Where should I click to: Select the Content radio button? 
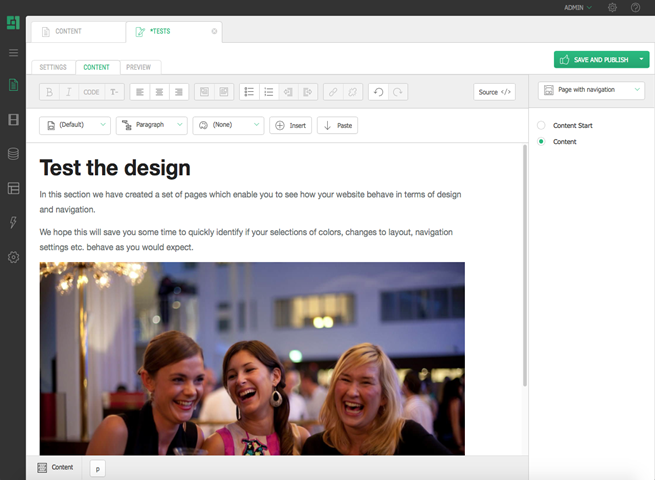click(x=541, y=142)
